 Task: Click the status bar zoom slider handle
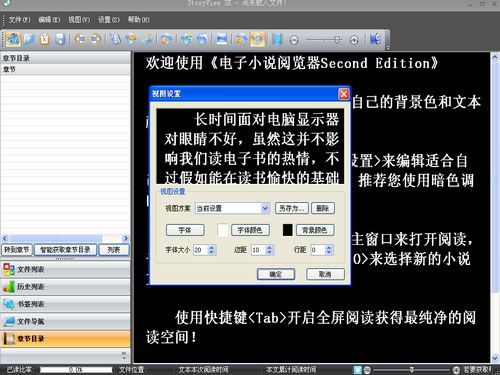coord(412,370)
